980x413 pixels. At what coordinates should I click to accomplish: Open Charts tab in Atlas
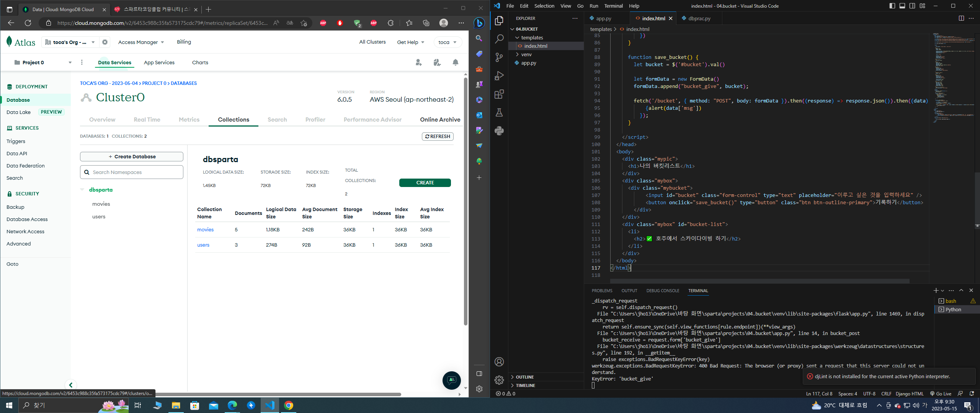[x=200, y=62]
